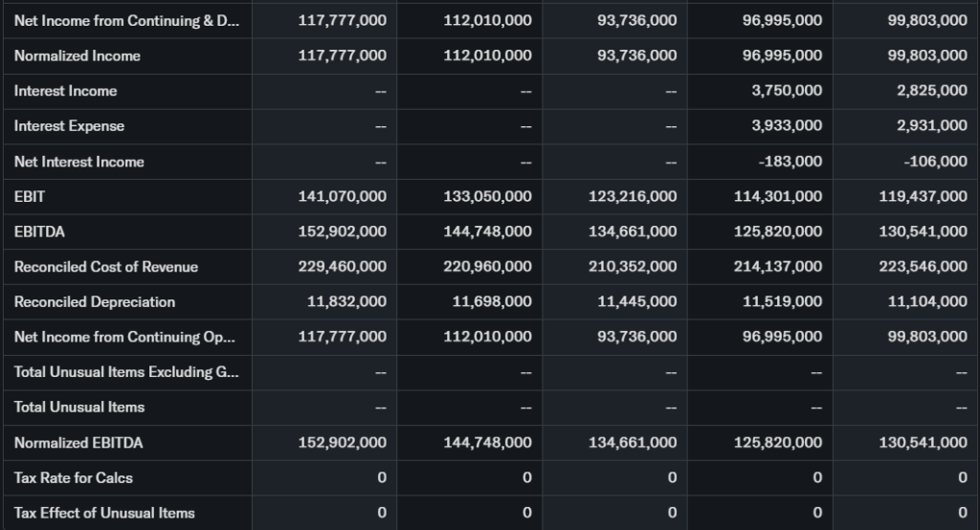Click the Interest Expense value 2,931,000
The image size is (980, 530).
[x=927, y=126]
